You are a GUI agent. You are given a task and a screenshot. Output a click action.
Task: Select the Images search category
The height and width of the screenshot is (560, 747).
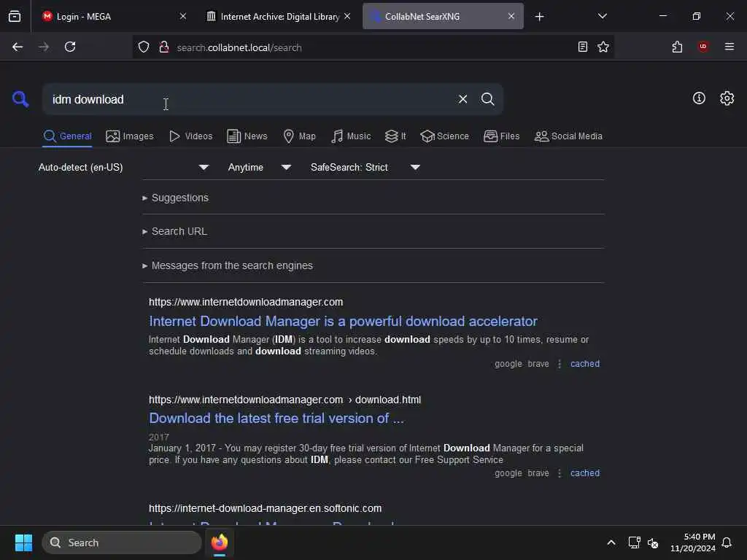point(130,136)
